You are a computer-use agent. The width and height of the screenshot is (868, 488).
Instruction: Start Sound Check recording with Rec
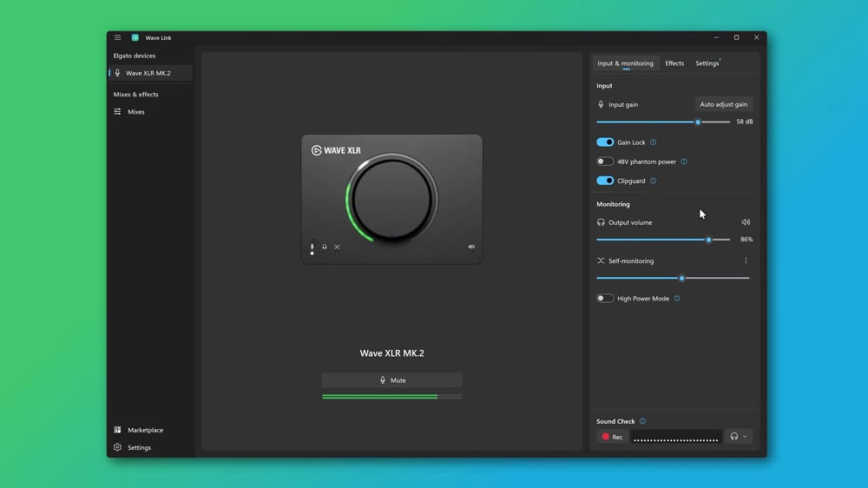coord(612,437)
